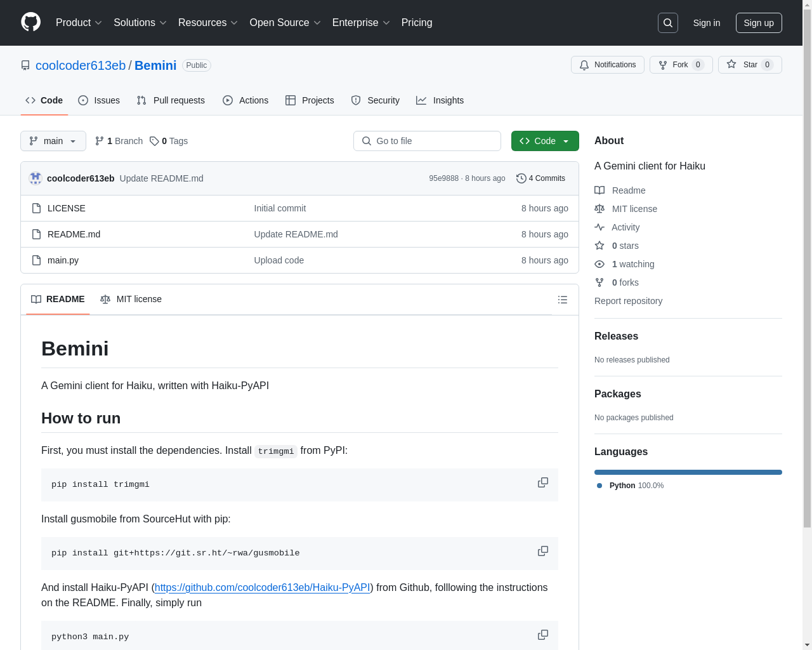Expand the Enterprise menu
812x650 pixels.
361,23
